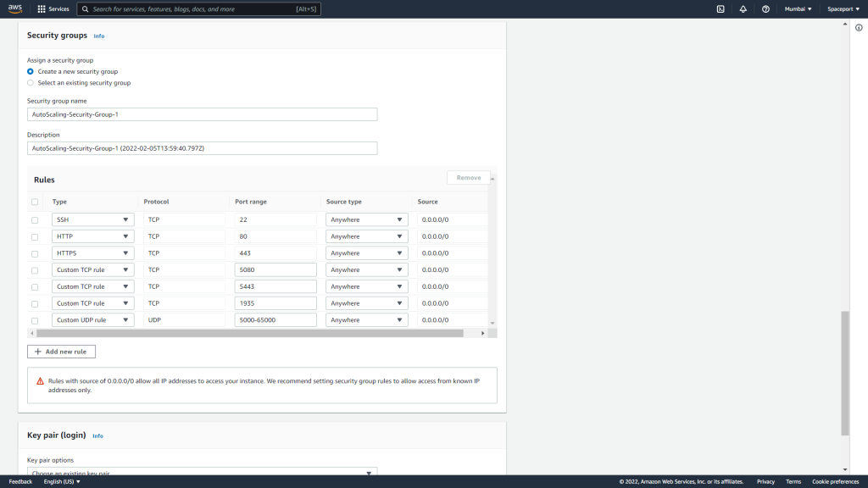Open the HTTP type dropdown
The width and height of the screenshot is (868, 488).
93,236
